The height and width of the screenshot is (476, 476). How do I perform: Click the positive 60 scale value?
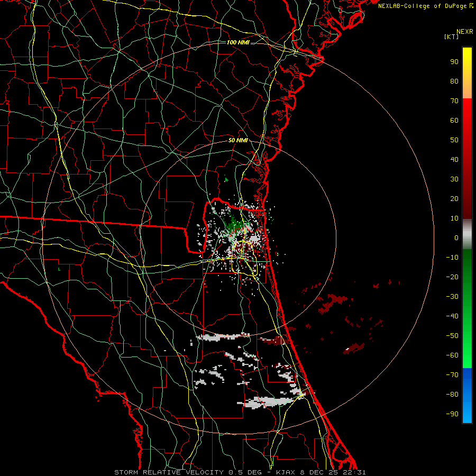pos(454,120)
